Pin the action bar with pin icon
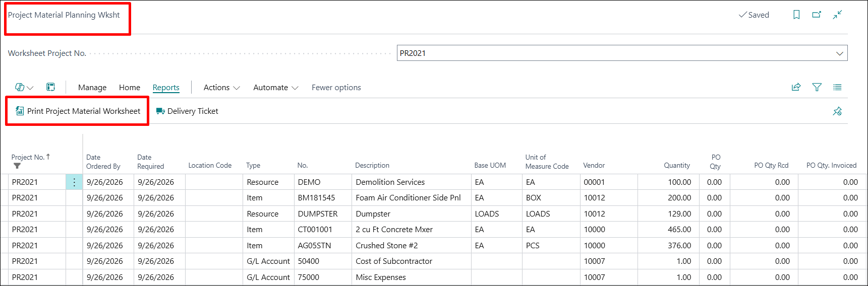The height and width of the screenshot is (286, 868). tap(837, 111)
